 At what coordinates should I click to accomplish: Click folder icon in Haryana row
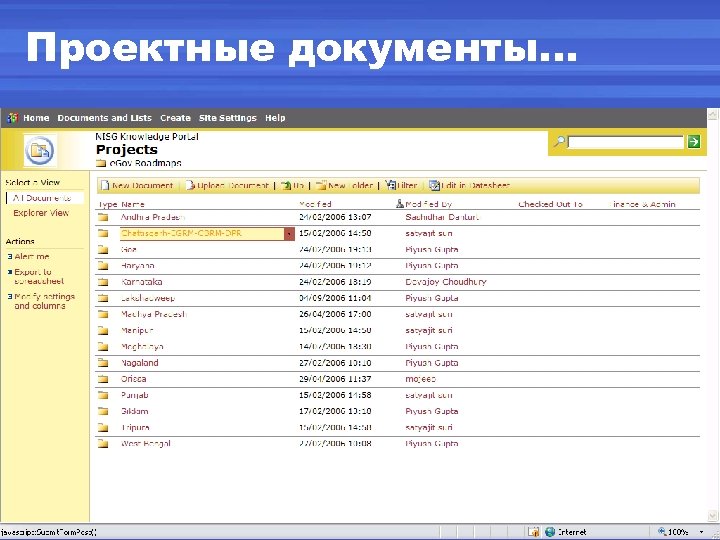(103, 265)
